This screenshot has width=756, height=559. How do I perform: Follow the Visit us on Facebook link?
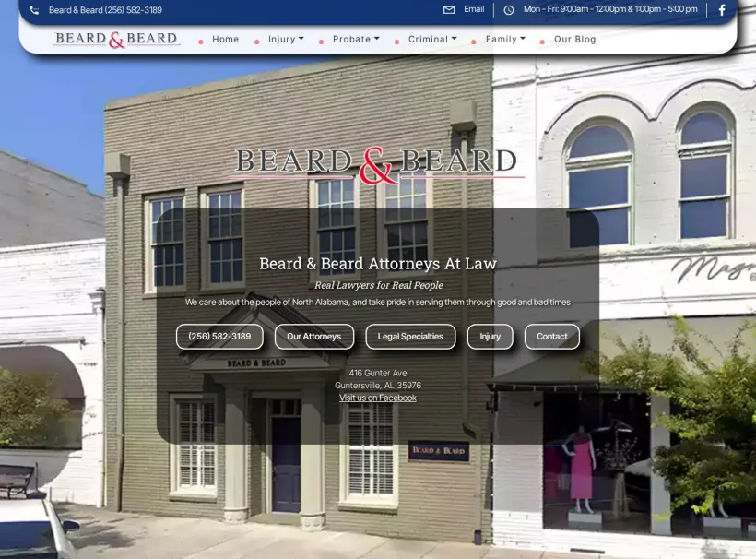point(377,398)
